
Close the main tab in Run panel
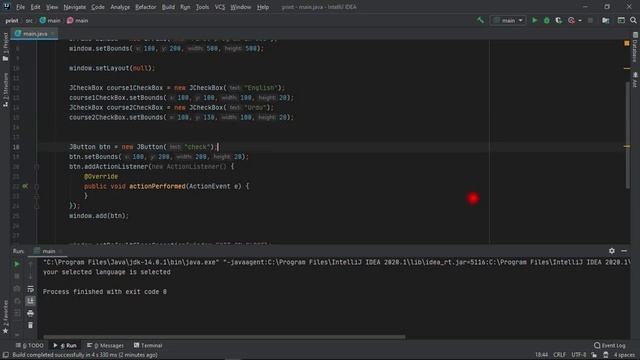coord(60,251)
